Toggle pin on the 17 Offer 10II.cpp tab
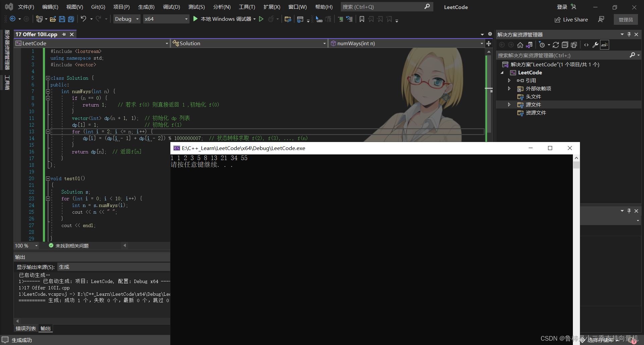Image resolution: width=644 pixels, height=345 pixels. tap(64, 34)
